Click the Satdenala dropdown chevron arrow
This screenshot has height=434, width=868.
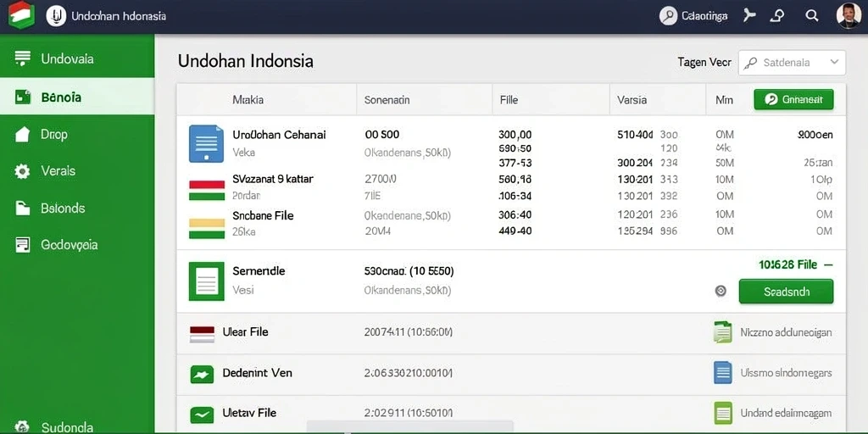[x=834, y=63]
